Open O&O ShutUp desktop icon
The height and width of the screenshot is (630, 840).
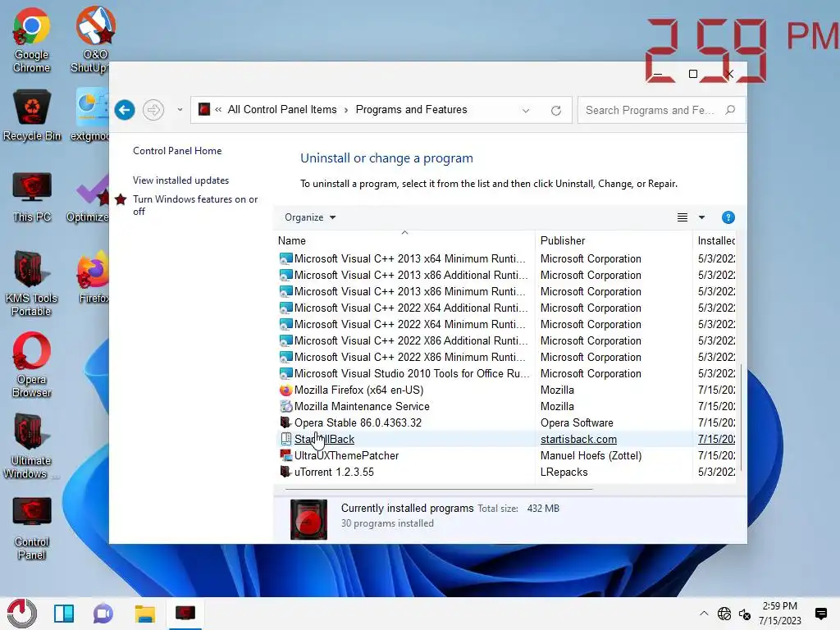pyautogui.click(x=90, y=40)
